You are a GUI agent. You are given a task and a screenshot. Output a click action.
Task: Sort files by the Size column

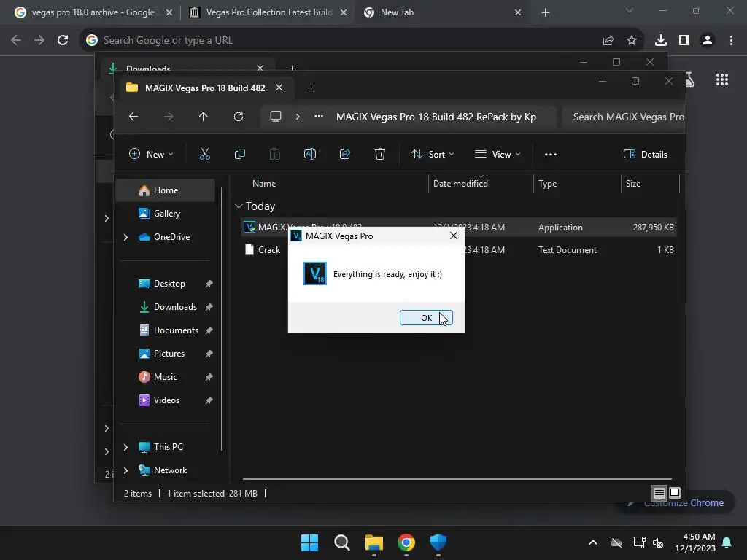pos(632,183)
